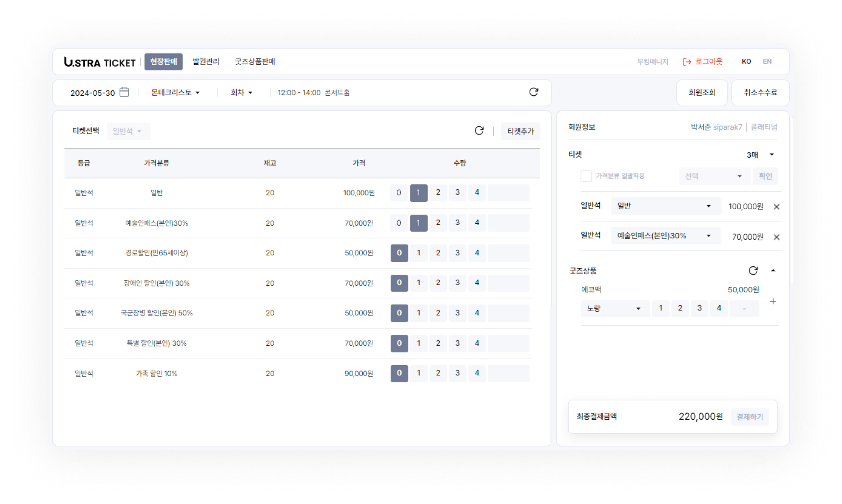
Task: Add eco bag item with plus icon
Action: (773, 301)
